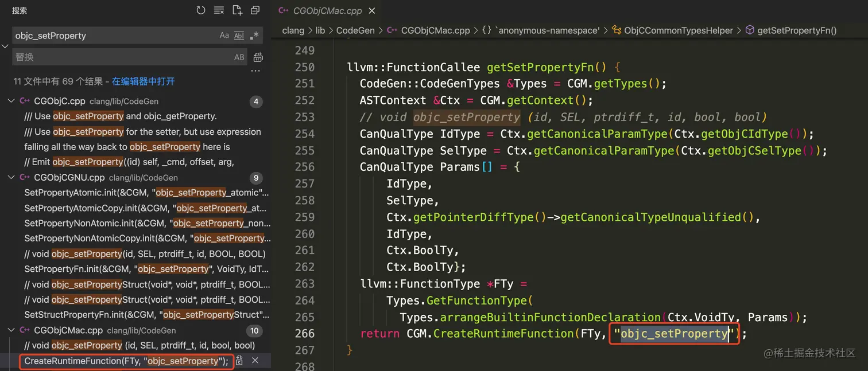Click 'CGObjCMac.cpp' breadcrumb segment

pyautogui.click(x=435, y=30)
